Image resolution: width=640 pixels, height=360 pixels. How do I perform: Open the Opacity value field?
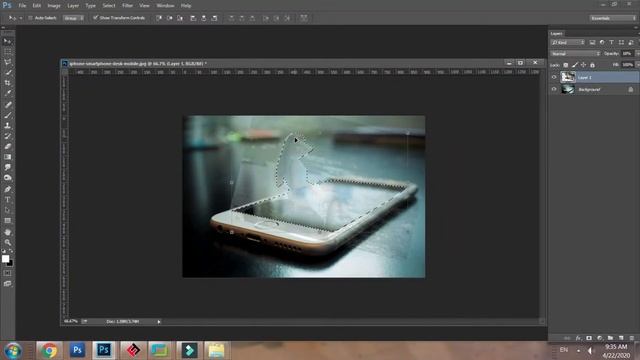[627, 53]
